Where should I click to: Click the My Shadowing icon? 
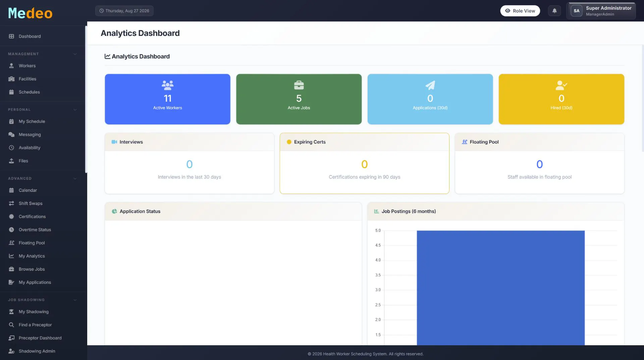(11, 312)
